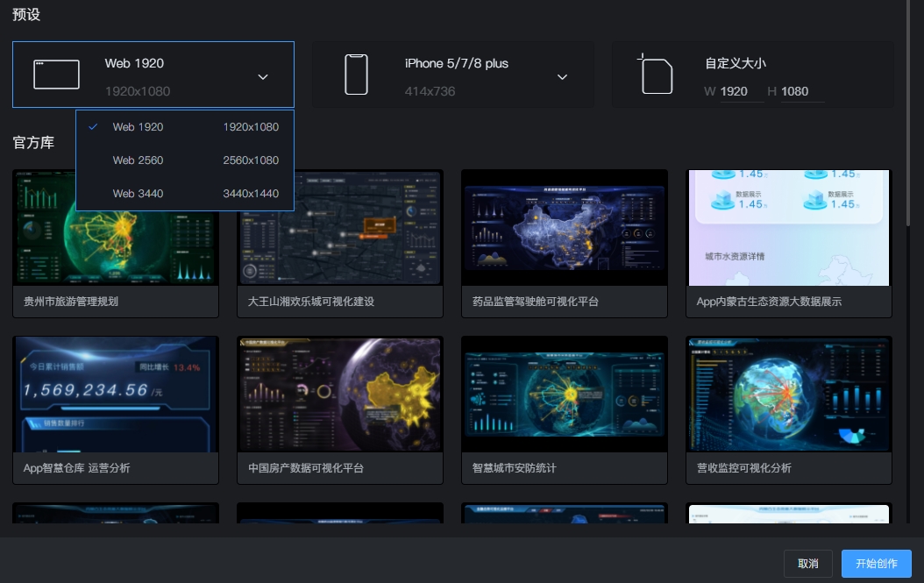The width and height of the screenshot is (924, 583).
Task: Open the 智慧城市安防统计 template thumbnail
Action: [565, 395]
